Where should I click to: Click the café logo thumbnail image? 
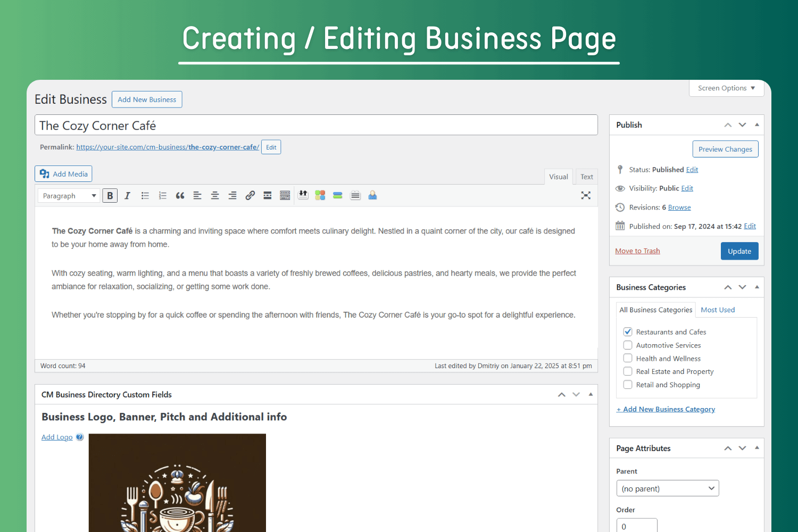pyautogui.click(x=177, y=483)
